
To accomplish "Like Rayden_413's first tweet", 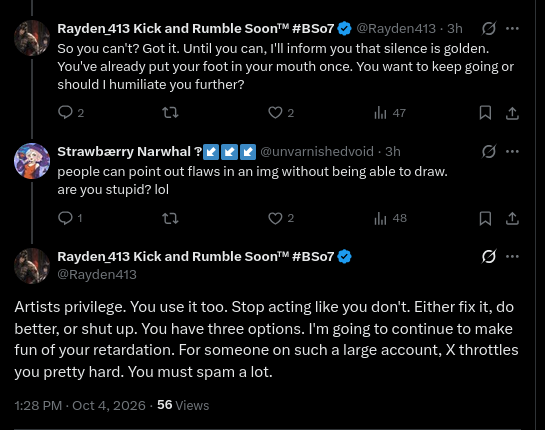I will tap(281, 113).
